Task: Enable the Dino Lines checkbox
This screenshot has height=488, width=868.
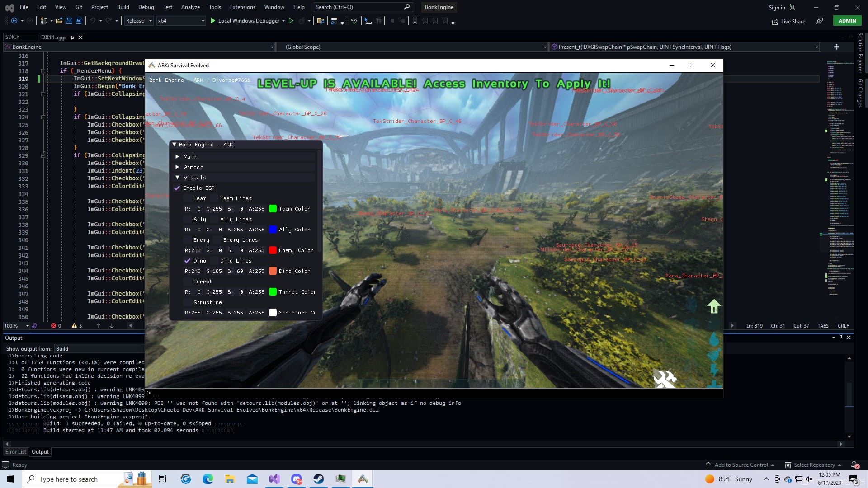Action: click(214, 261)
